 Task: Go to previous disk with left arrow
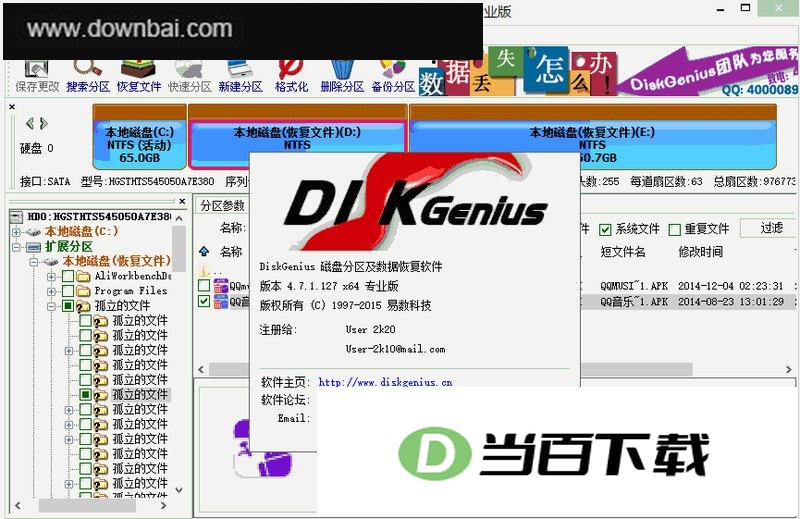(30, 123)
